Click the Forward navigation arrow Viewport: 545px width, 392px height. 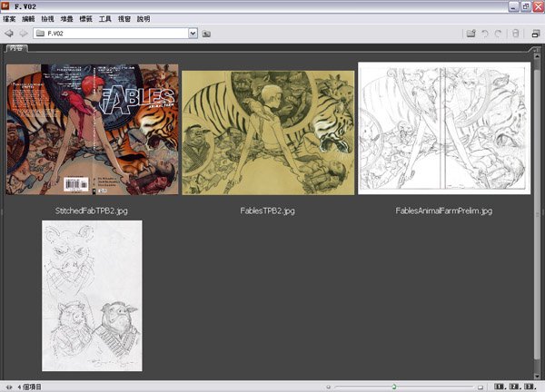click(x=23, y=33)
